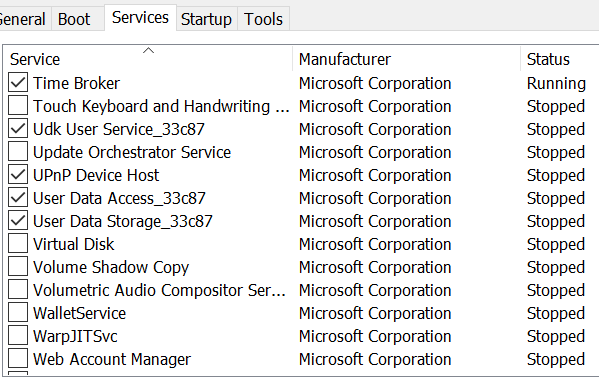Enable the WalletService checkbox
This screenshot has width=599, height=380.
pos(18,312)
